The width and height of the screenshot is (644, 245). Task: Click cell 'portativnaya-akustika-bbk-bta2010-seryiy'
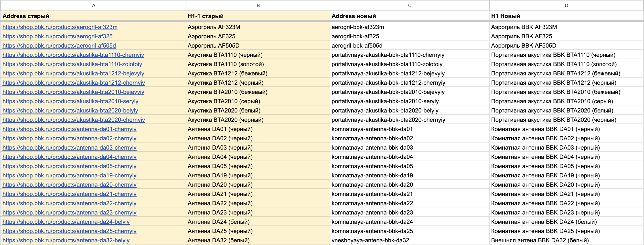pyautogui.click(x=410, y=101)
